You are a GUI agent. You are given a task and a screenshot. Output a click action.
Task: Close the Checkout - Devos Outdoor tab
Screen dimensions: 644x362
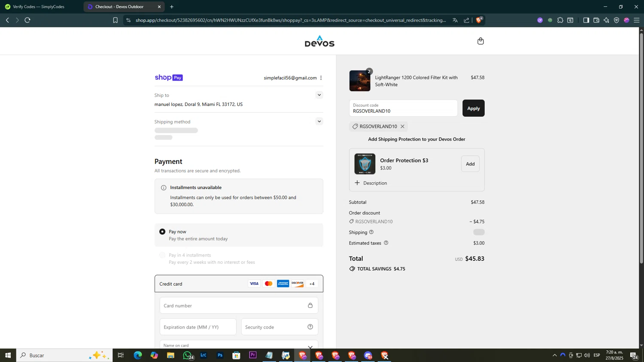pyautogui.click(x=159, y=7)
